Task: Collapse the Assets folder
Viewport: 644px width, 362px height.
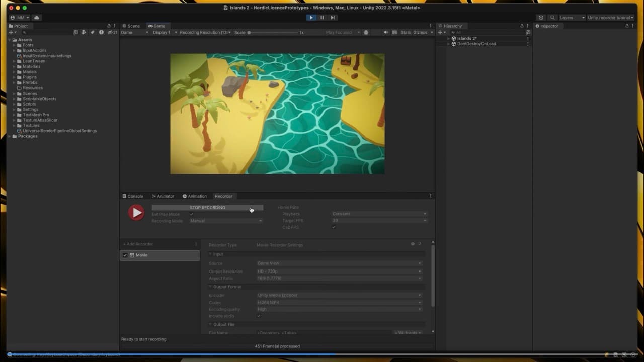Action: click(x=10, y=40)
